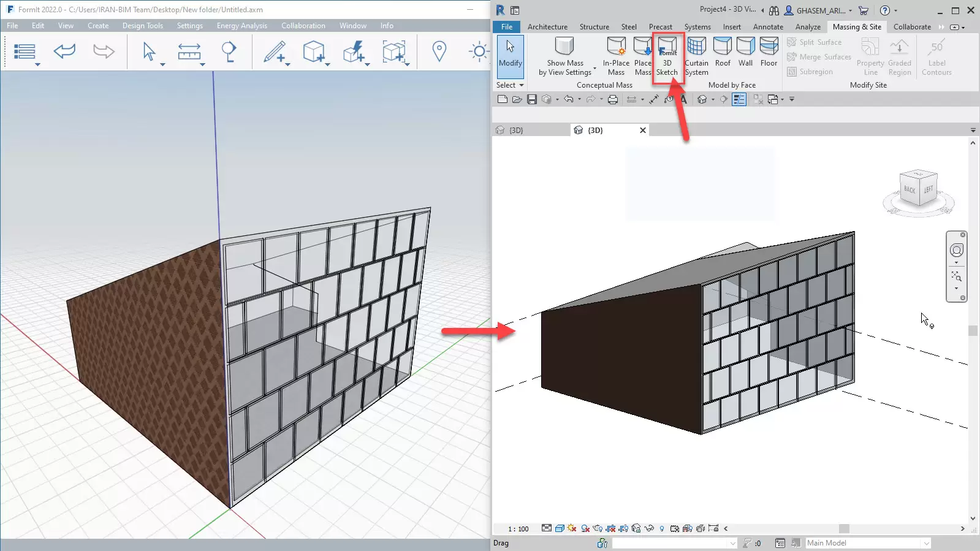Click the sun and shadows icon in FormIt
This screenshot has height=551, width=980.
(478, 51)
